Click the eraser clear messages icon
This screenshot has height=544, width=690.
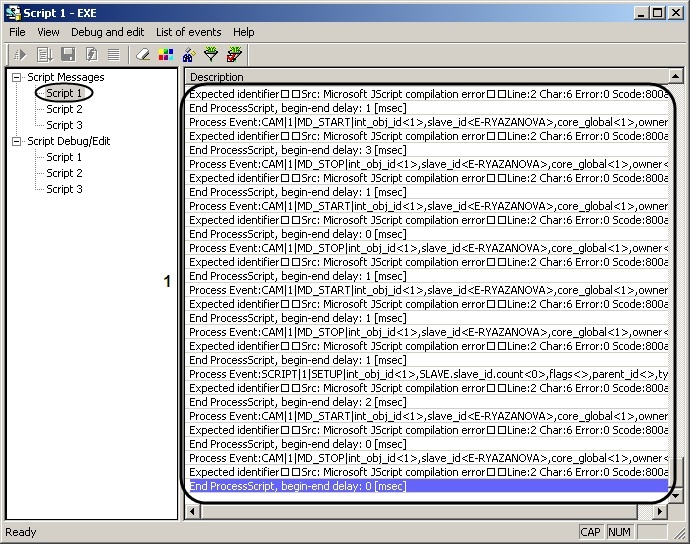click(x=142, y=54)
